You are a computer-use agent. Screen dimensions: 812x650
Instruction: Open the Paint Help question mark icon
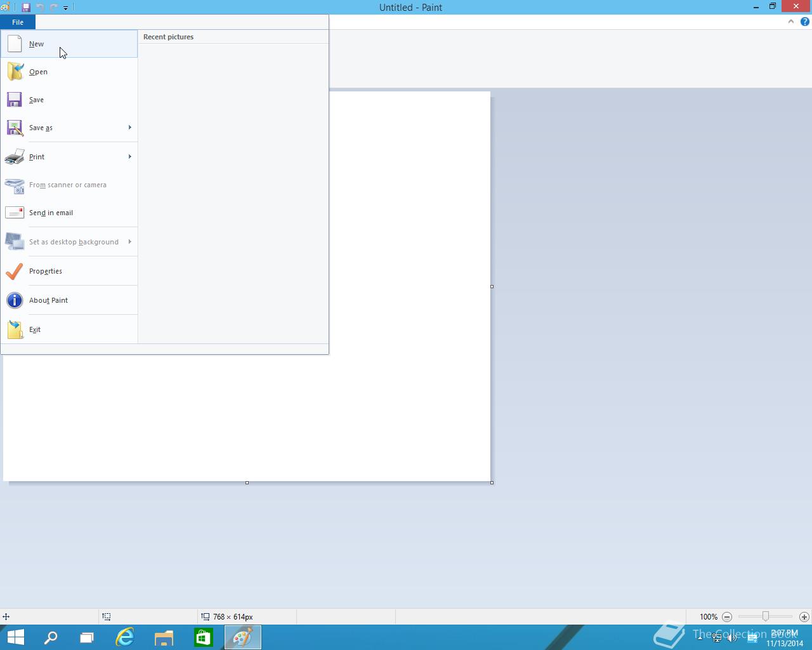pyautogui.click(x=804, y=22)
